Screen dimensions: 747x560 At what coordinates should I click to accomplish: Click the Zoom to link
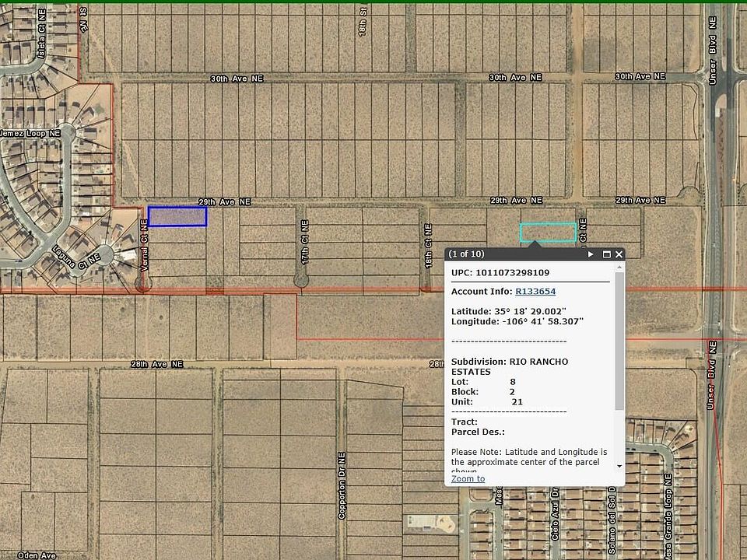(x=468, y=478)
